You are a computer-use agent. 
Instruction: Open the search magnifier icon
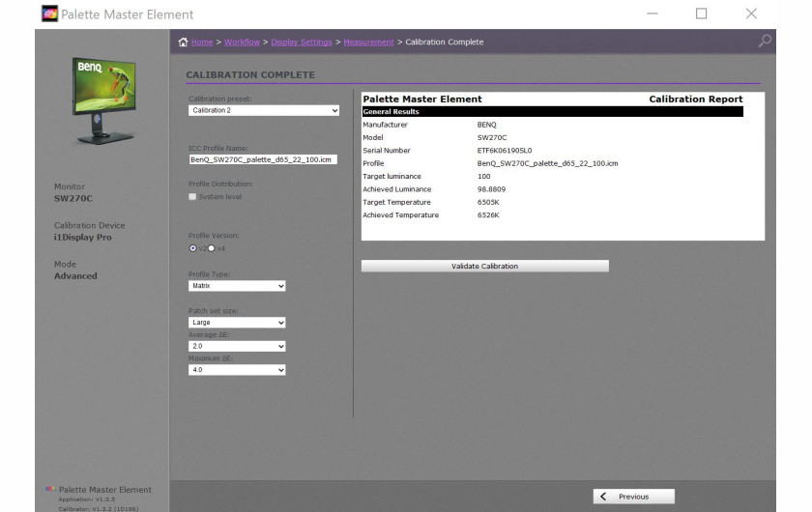[x=765, y=41]
